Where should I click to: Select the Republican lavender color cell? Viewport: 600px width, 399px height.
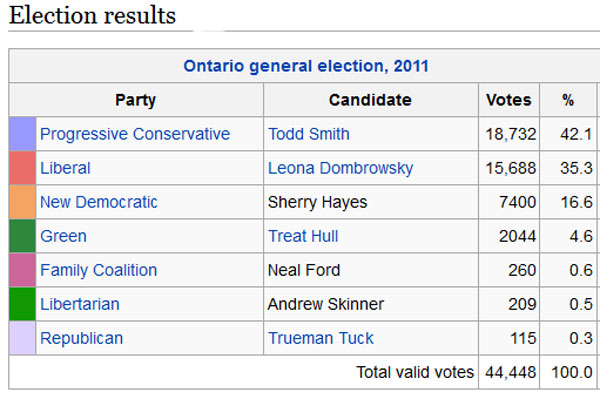pyautogui.click(x=23, y=338)
